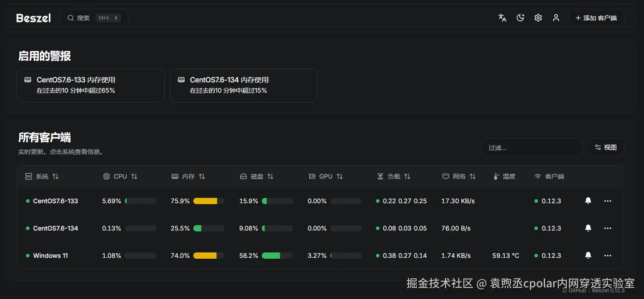Click server icon in 系统 header
This screenshot has width=644, height=299.
click(x=29, y=176)
